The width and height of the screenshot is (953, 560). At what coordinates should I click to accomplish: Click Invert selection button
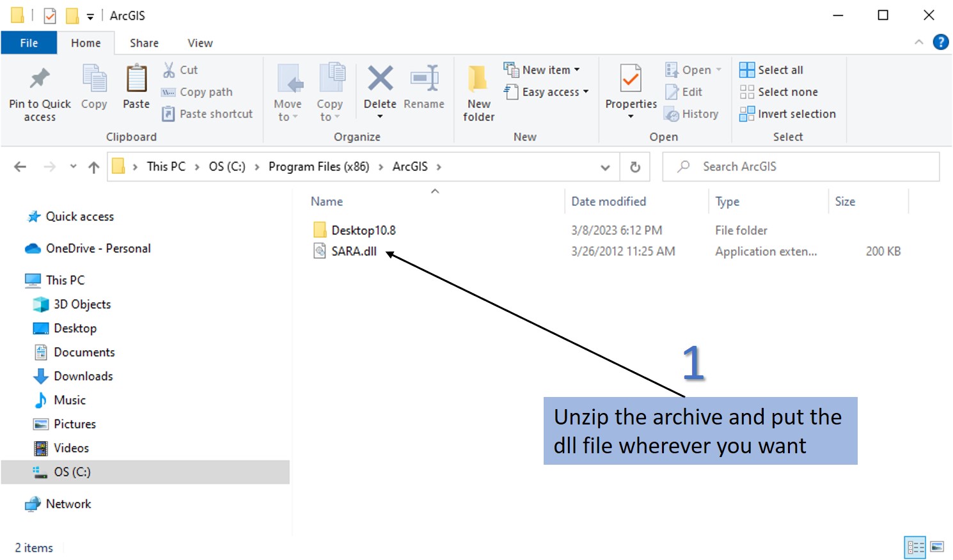pos(796,114)
